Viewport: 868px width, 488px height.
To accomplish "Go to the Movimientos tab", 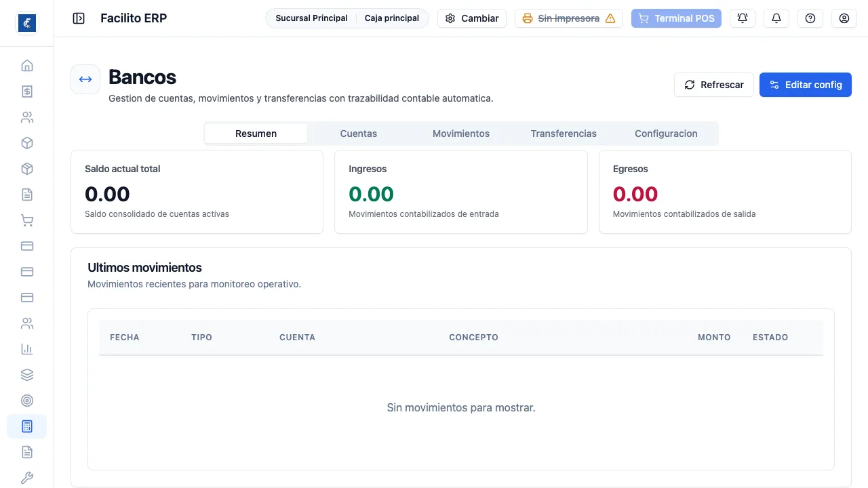I will (x=461, y=134).
